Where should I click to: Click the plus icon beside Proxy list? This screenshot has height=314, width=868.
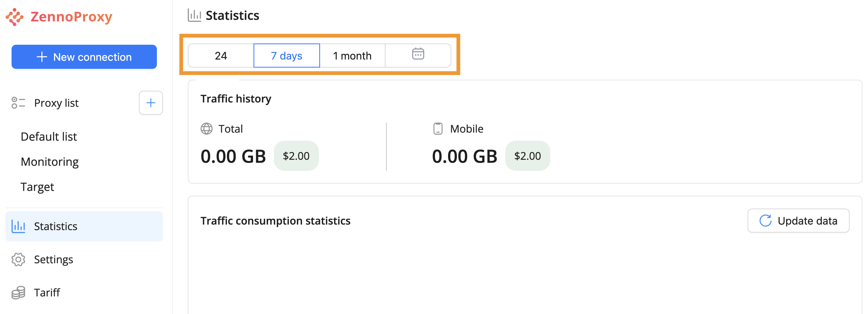point(151,103)
